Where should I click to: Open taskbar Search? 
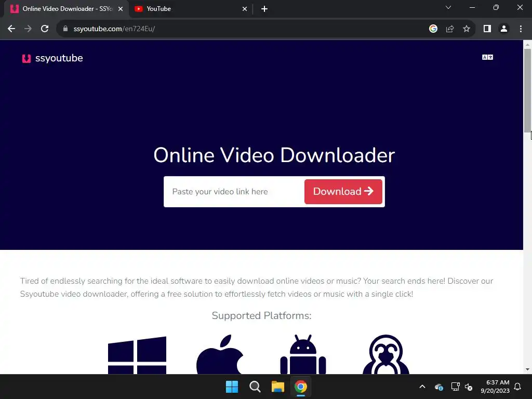click(x=255, y=387)
